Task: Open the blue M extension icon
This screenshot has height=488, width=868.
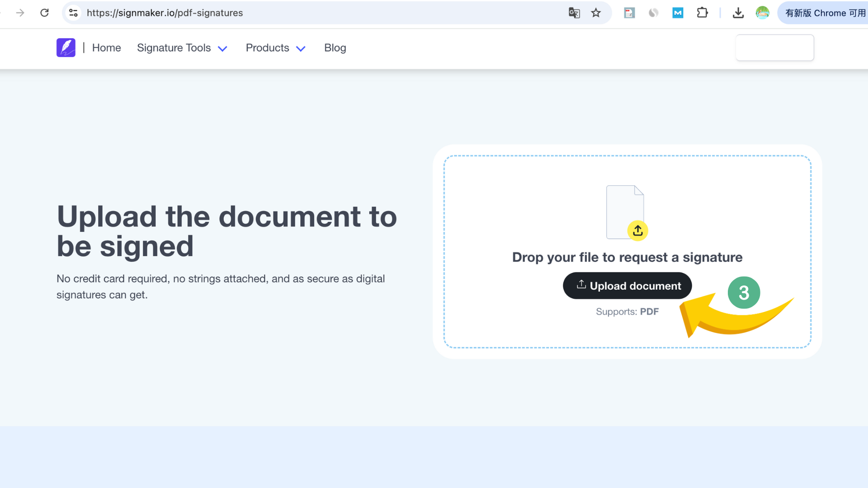Action: pyautogui.click(x=678, y=13)
